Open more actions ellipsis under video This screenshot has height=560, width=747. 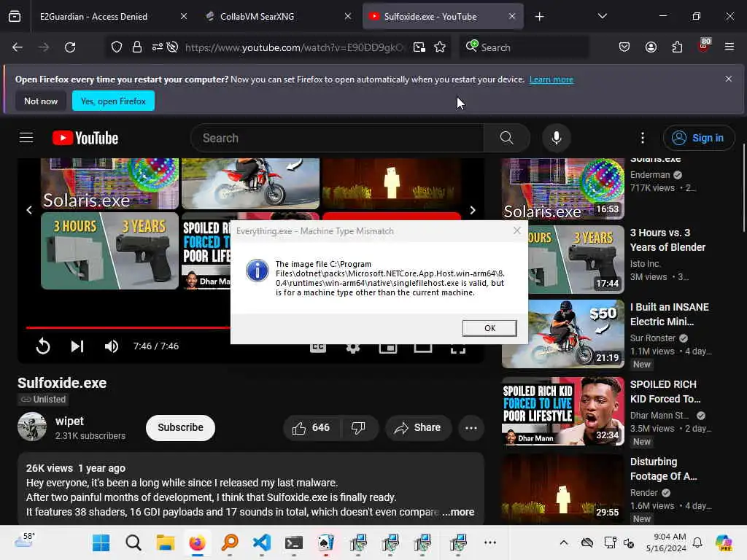click(471, 427)
